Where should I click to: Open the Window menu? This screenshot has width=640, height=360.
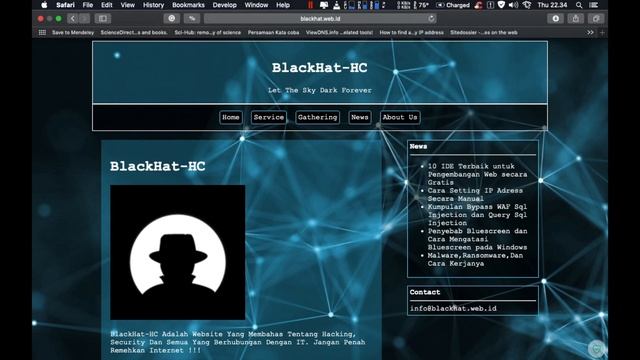pos(256,5)
